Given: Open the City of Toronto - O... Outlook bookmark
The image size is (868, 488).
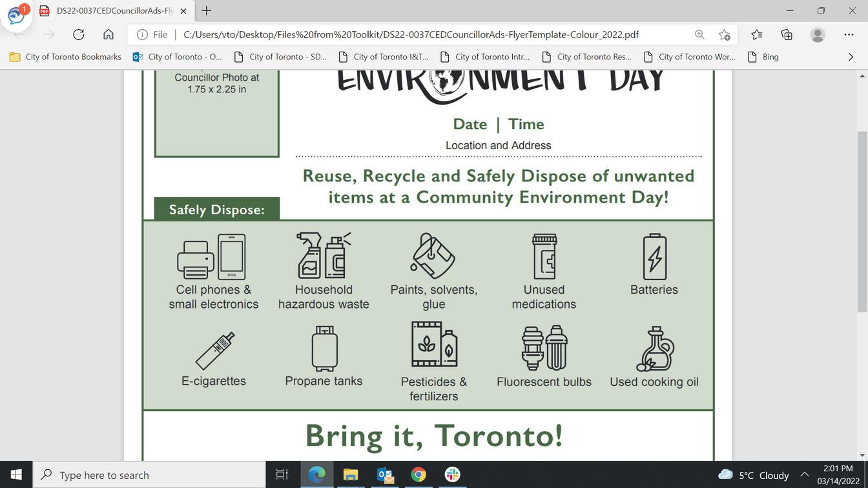Looking at the screenshot, I should coord(177,57).
